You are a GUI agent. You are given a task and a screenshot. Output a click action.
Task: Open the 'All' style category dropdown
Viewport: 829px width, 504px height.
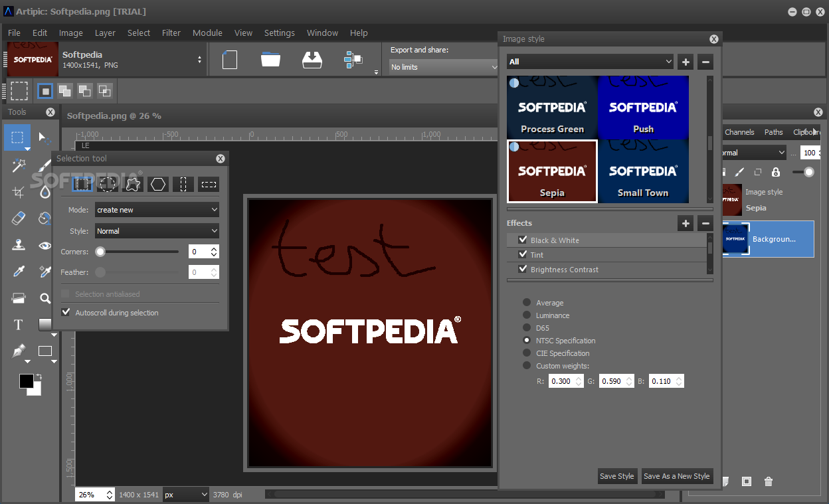tap(590, 62)
